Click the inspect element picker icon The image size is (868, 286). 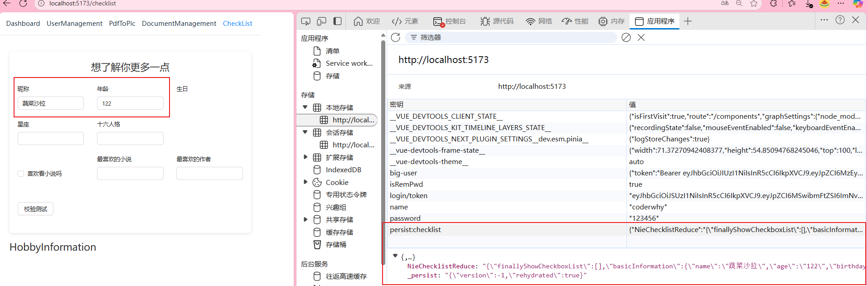click(306, 21)
